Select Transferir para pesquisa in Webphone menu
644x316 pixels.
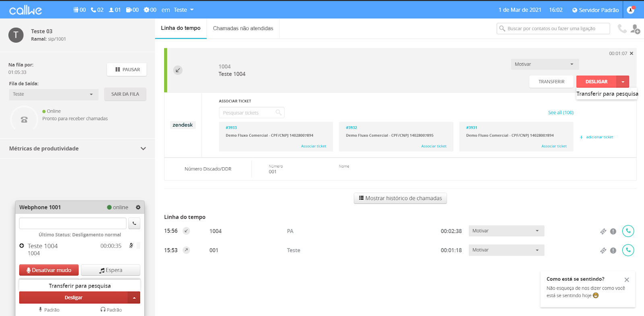(x=80, y=286)
